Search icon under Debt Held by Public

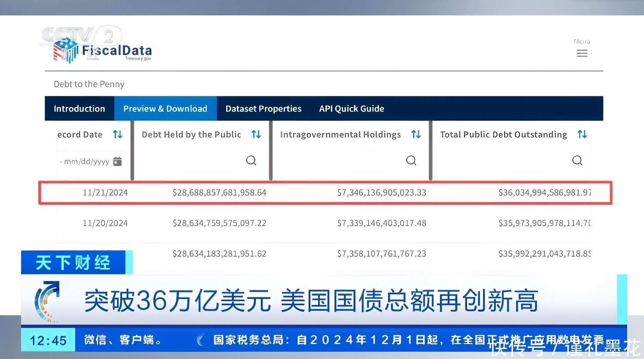tap(251, 160)
